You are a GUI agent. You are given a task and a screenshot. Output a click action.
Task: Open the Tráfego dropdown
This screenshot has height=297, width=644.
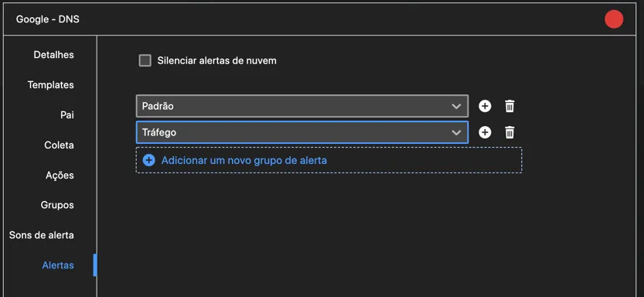click(x=302, y=132)
